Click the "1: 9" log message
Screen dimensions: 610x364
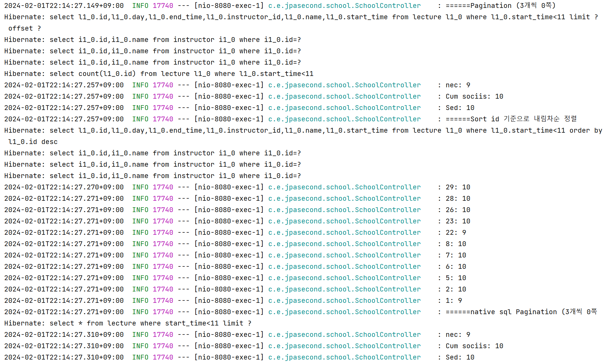(x=454, y=300)
